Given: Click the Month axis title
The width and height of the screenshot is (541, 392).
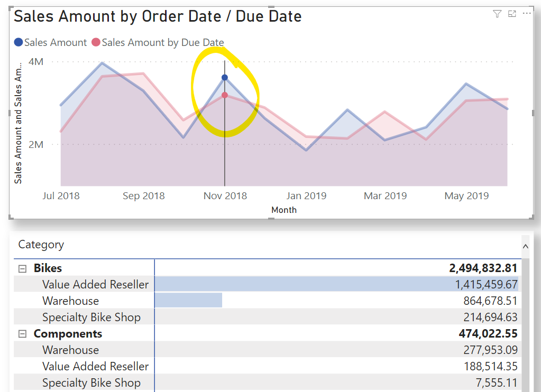Looking at the screenshot, I should tap(284, 210).
